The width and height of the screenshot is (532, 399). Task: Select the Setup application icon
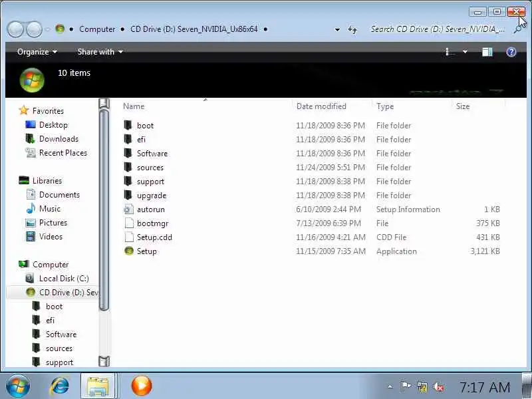[x=129, y=251]
